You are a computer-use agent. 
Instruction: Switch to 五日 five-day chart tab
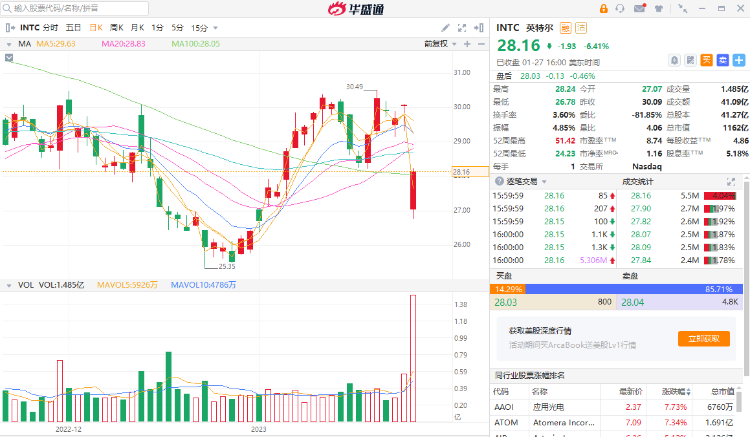(x=73, y=28)
